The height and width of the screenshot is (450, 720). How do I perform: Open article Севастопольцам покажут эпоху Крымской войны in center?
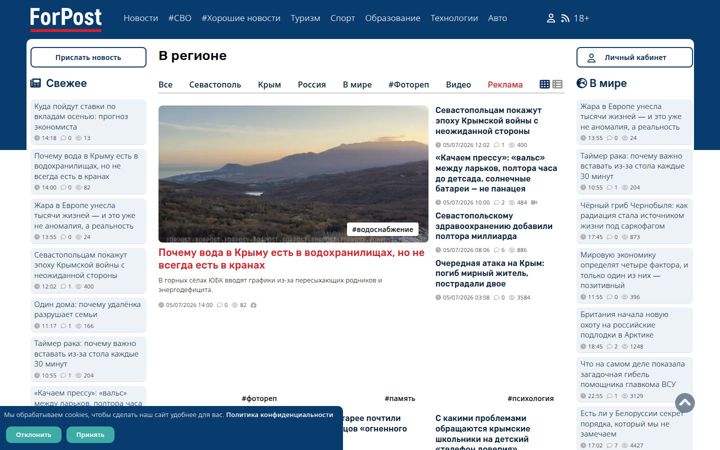point(488,121)
